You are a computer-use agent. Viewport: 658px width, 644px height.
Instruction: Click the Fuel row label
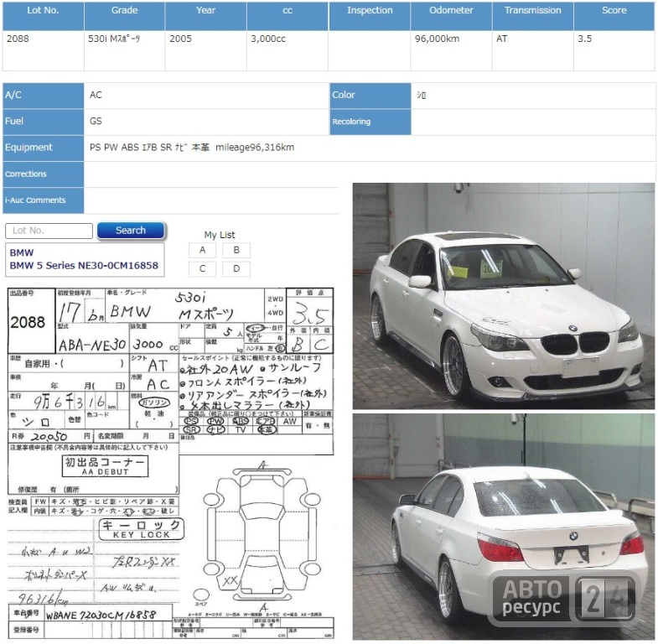tap(44, 122)
